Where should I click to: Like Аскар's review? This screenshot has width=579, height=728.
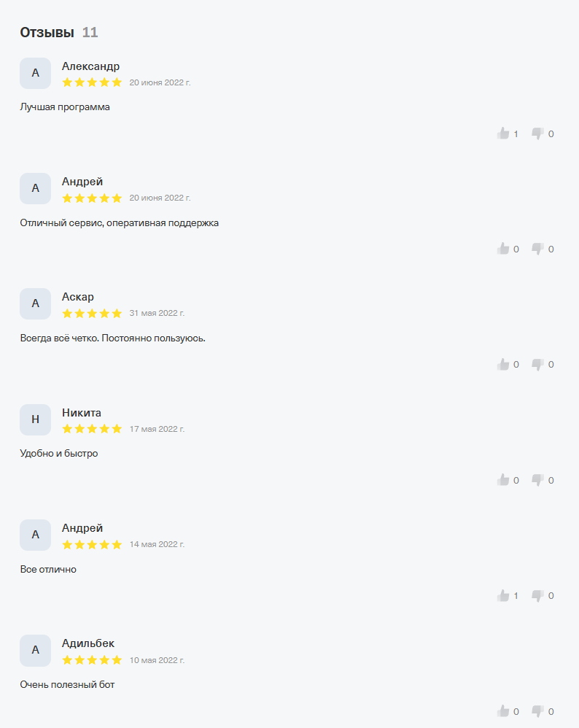click(503, 364)
